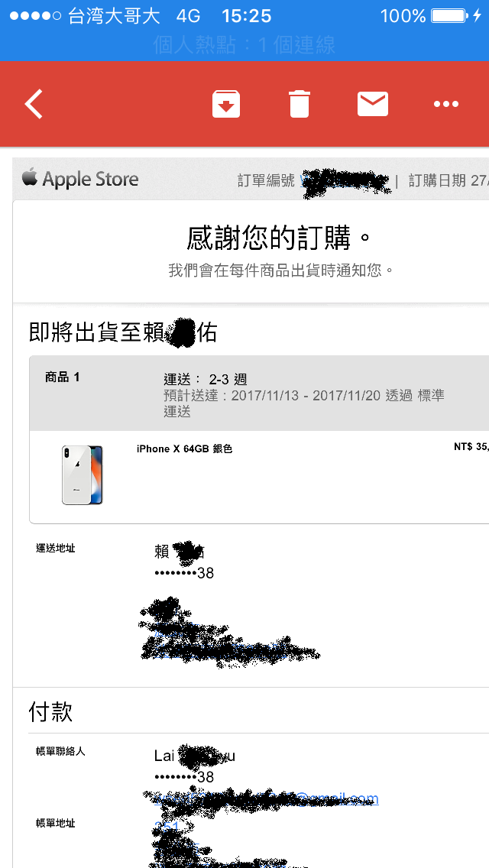
Task: Open the order number link after 訂單編號
Action: click(x=345, y=180)
